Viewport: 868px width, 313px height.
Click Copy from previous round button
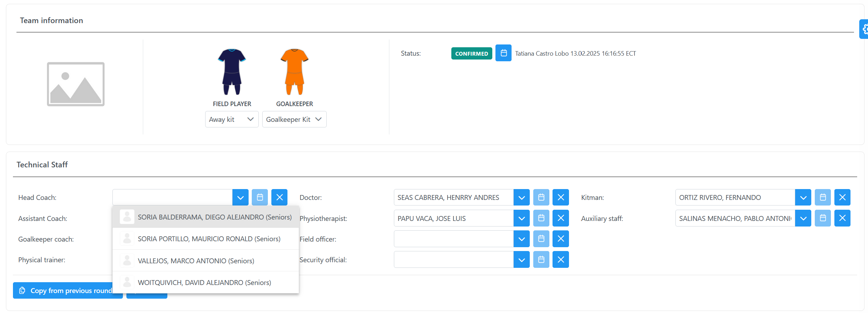click(x=67, y=291)
